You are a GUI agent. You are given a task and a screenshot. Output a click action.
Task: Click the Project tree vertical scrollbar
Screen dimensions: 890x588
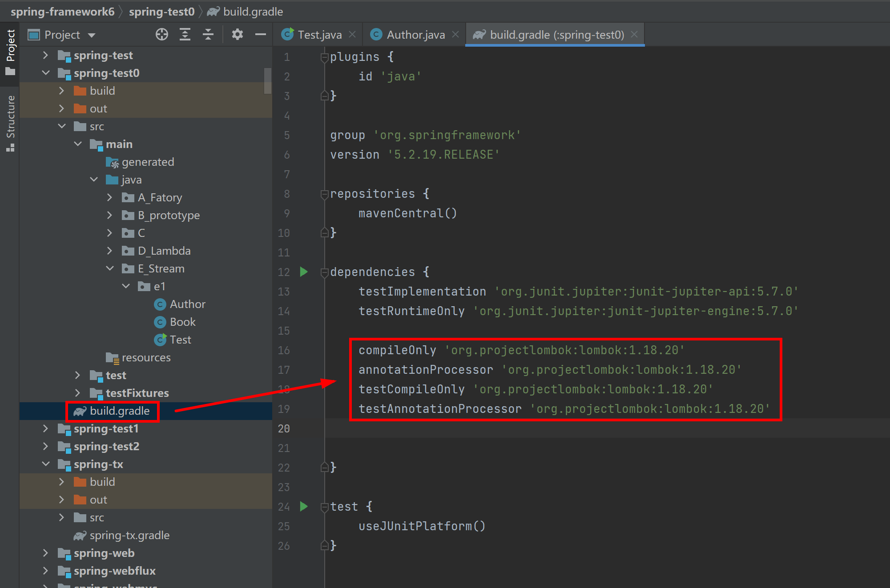click(267, 81)
